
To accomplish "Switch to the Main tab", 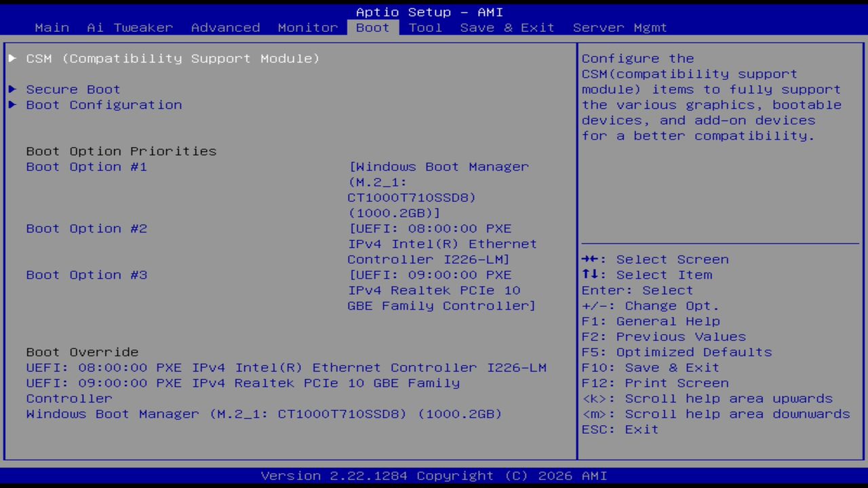I will 52,28.
